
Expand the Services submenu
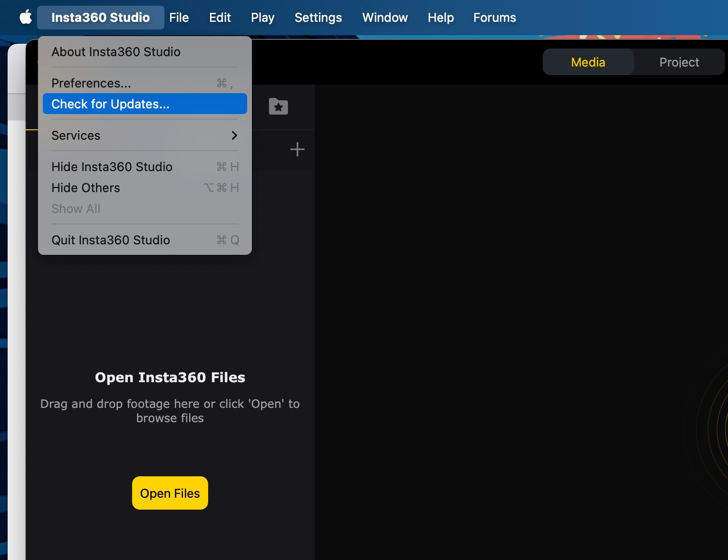click(x=145, y=135)
